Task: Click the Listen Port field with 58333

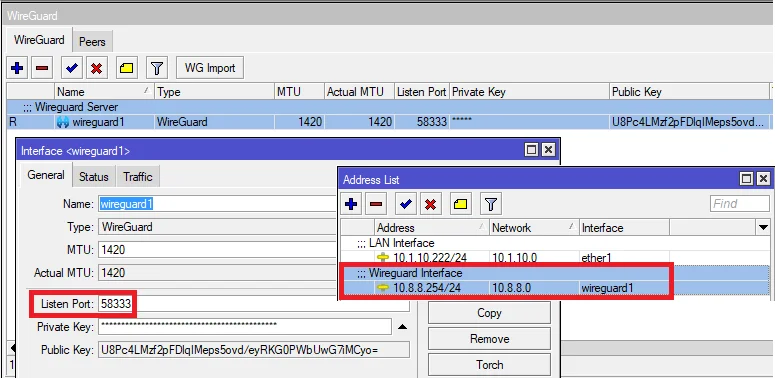Action: (x=254, y=303)
